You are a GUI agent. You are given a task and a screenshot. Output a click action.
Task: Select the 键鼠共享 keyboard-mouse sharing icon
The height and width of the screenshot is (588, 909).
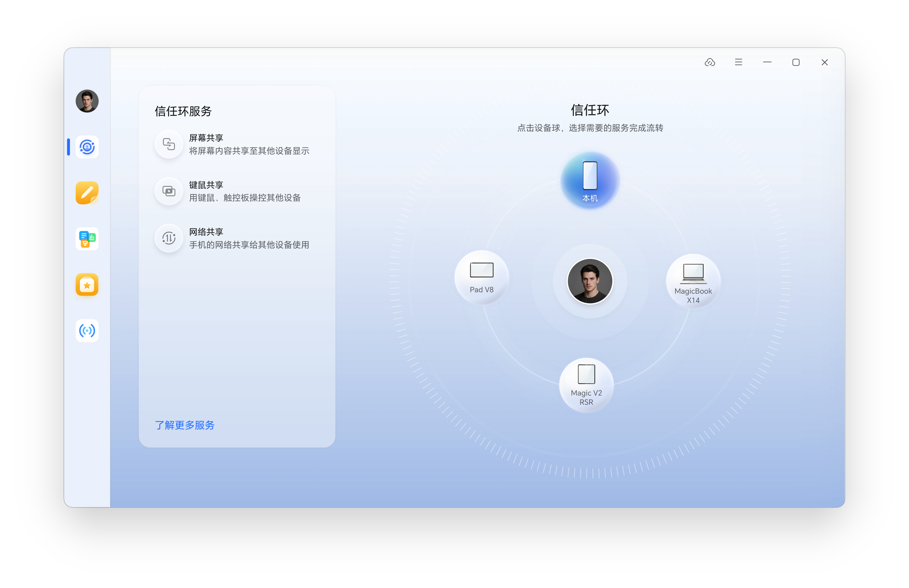pos(169,191)
